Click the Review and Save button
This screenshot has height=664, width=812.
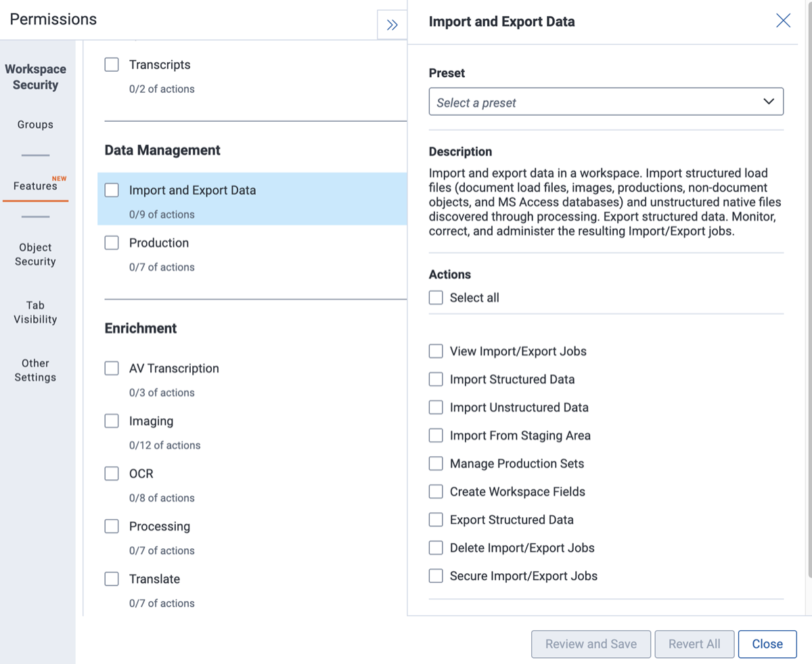click(591, 644)
